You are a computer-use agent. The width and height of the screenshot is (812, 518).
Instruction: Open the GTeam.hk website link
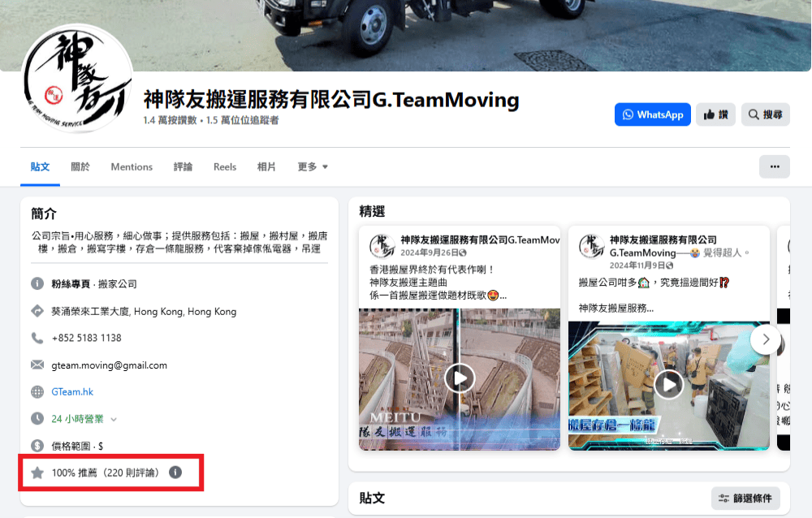[72, 391]
